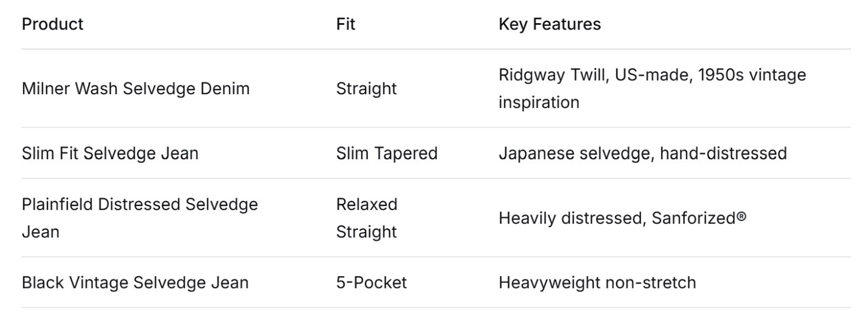868x314 pixels.
Task: Click the Fit column header
Action: point(346,24)
